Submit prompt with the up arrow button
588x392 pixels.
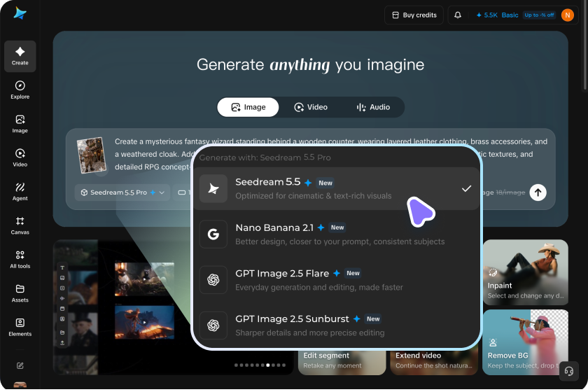538,192
